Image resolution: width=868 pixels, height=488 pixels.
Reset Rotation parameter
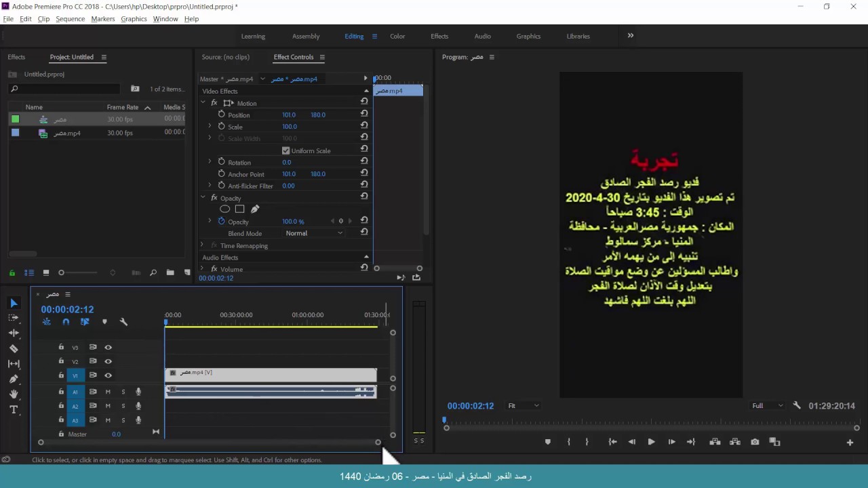point(364,162)
